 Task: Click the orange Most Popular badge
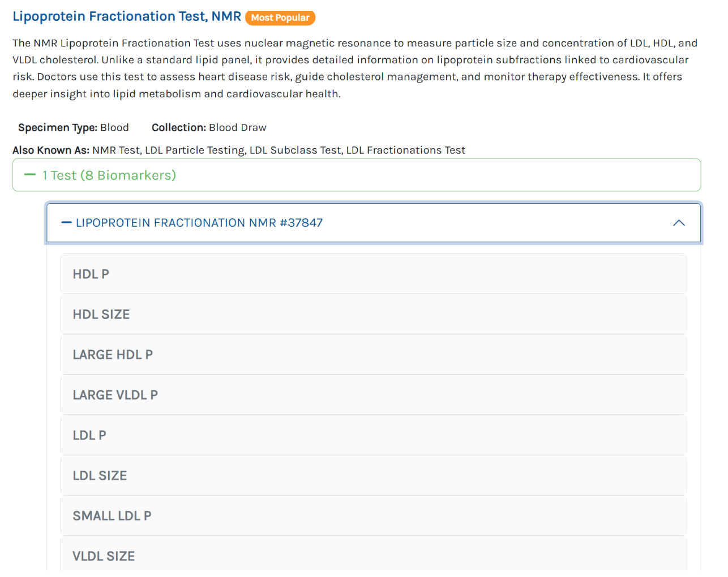click(280, 18)
